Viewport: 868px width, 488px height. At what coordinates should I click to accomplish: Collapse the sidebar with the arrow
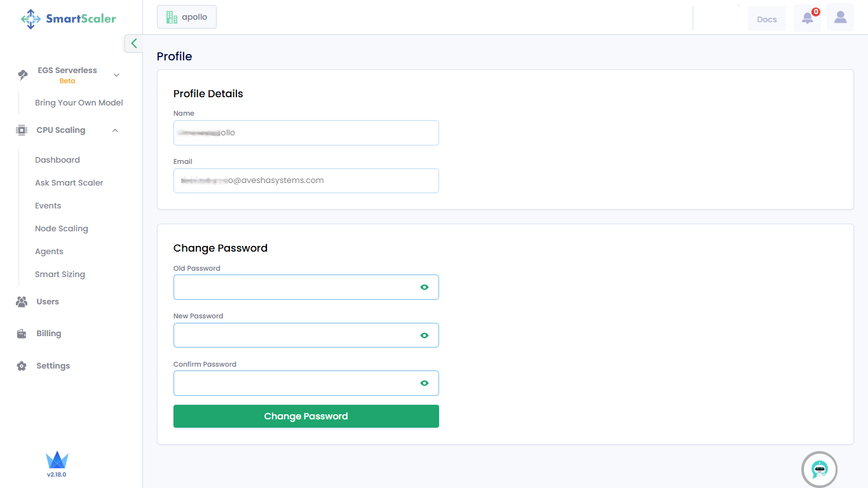(133, 43)
